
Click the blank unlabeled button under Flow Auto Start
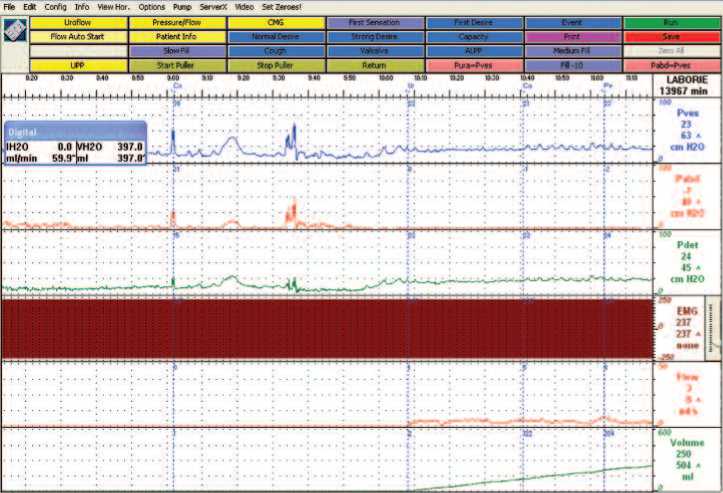click(x=78, y=51)
